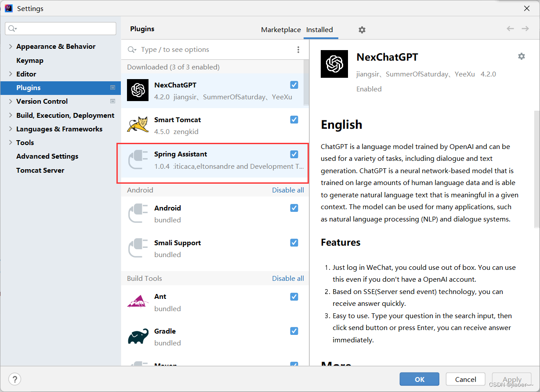Expand Languages & Frameworks node

tap(11, 129)
